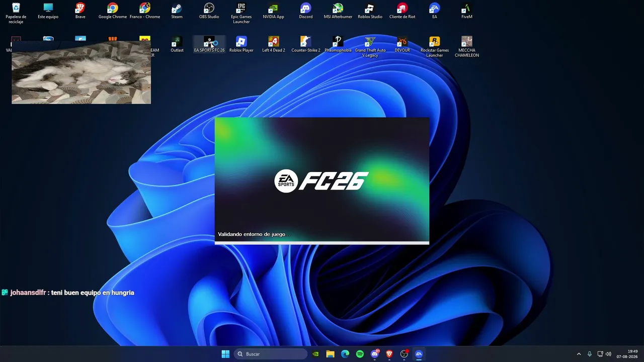Screen dimensions: 644x362
Task: Open Spotify from the taskbar
Action: tap(360, 354)
